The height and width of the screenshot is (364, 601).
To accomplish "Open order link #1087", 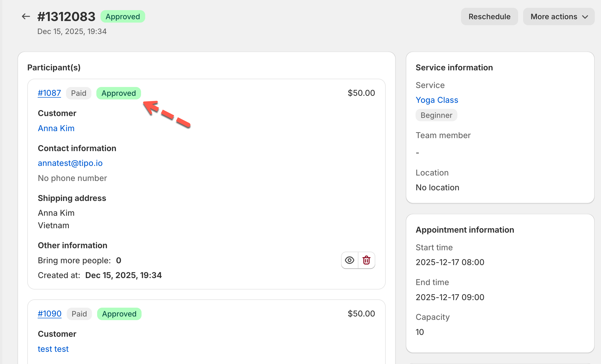I will pyautogui.click(x=49, y=93).
